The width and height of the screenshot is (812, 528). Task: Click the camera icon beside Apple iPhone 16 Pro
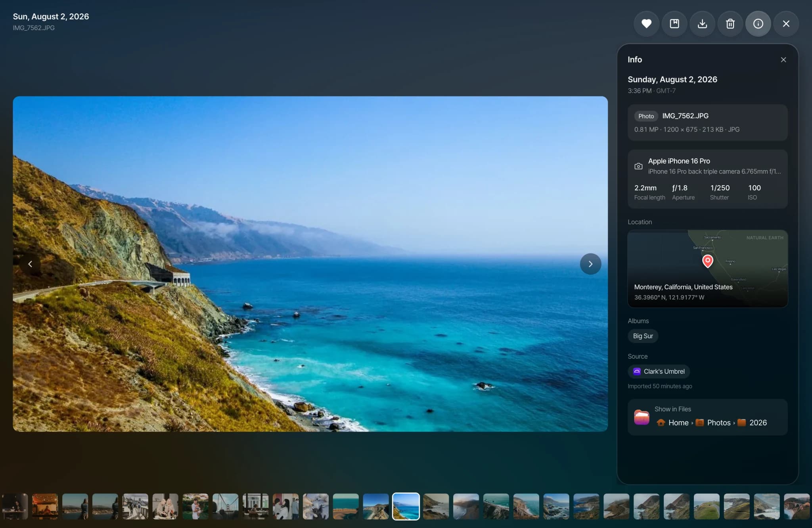click(638, 166)
